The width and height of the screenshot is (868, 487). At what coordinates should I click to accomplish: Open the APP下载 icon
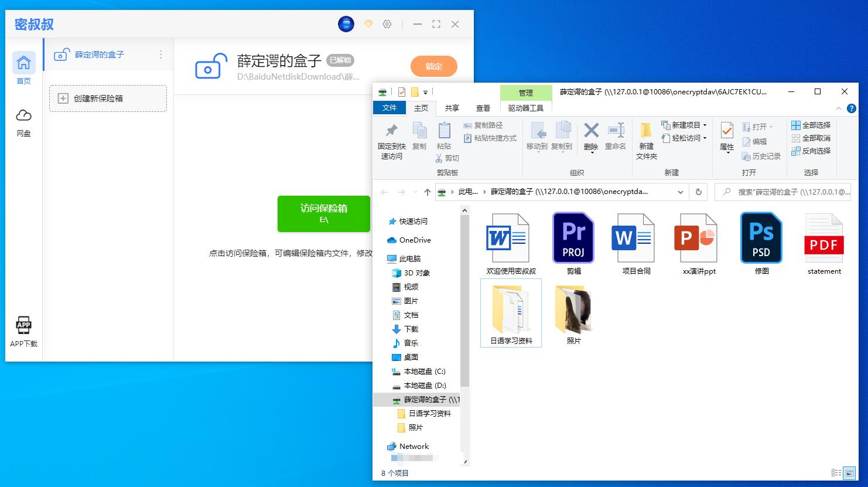click(23, 325)
